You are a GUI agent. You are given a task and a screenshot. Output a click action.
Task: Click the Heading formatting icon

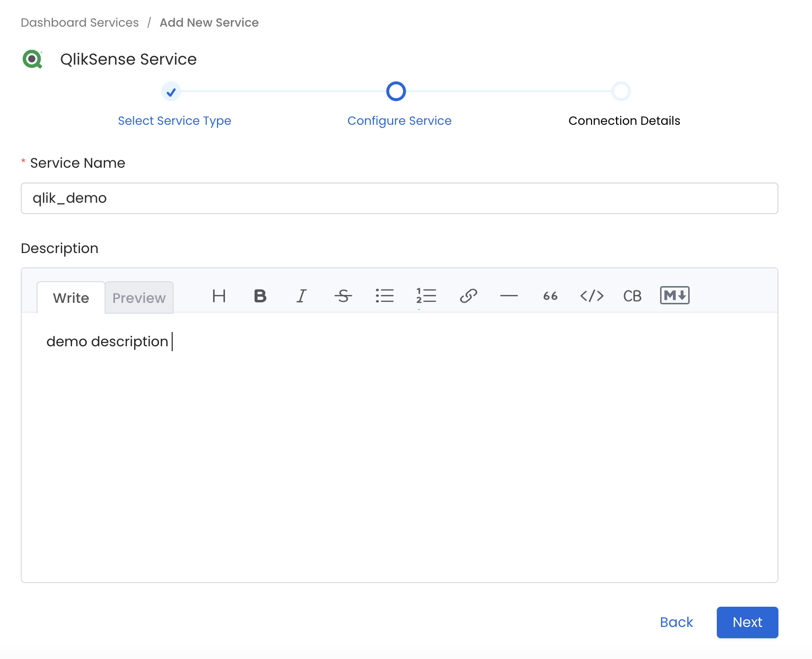(x=219, y=296)
